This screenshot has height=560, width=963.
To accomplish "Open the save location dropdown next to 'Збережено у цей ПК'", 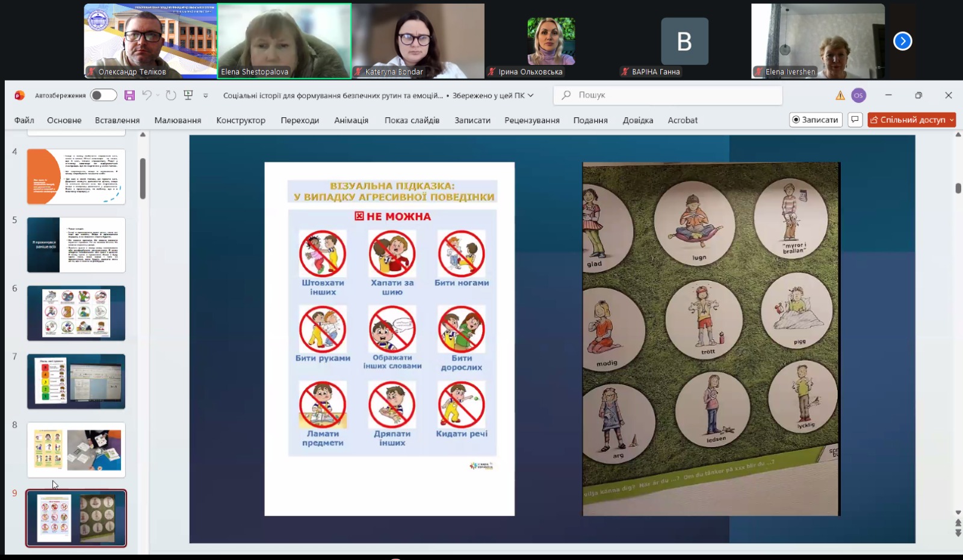I will [x=531, y=95].
